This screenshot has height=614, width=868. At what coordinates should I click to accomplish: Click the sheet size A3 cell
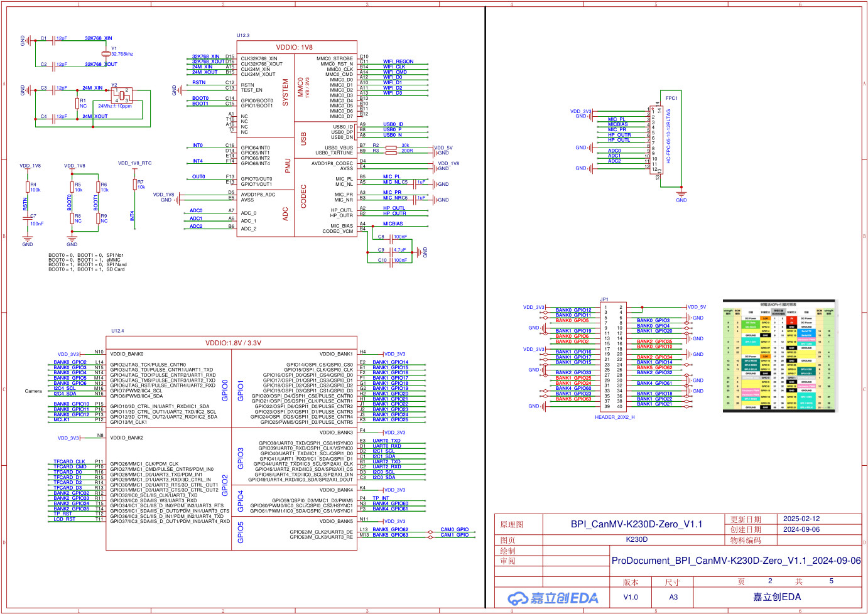(673, 597)
